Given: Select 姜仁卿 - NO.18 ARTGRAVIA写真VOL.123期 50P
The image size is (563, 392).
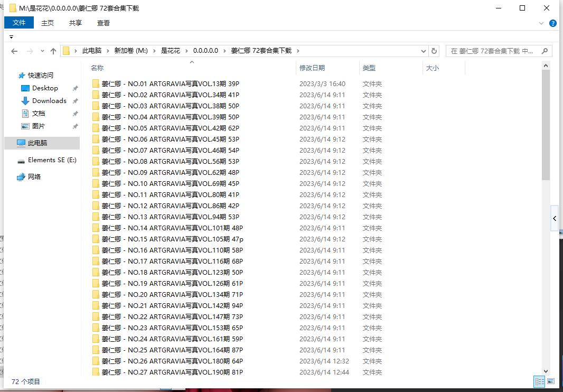Looking at the screenshot, I should tap(172, 273).
